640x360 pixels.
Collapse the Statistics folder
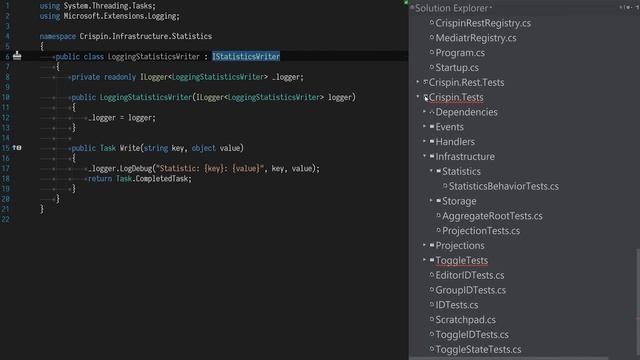coord(431,171)
